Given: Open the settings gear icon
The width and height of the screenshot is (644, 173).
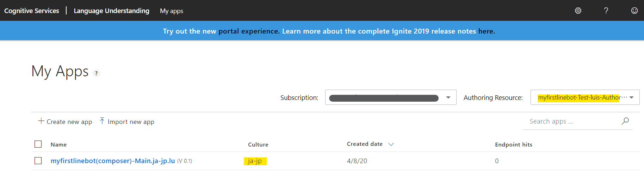Looking at the screenshot, I should (x=578, y=11).
